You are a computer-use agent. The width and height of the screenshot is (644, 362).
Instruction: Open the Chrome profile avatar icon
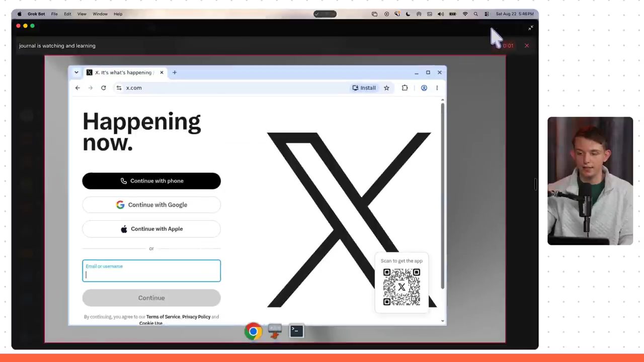click(x=424, y=88)
